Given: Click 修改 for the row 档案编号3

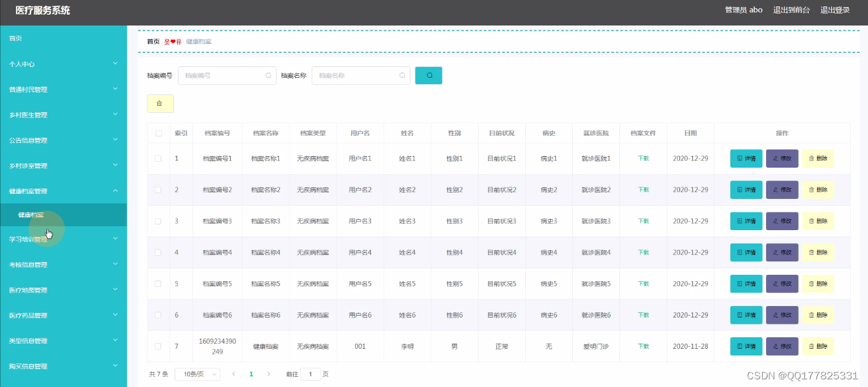Looking at the screenshot, I should [782, 221].
